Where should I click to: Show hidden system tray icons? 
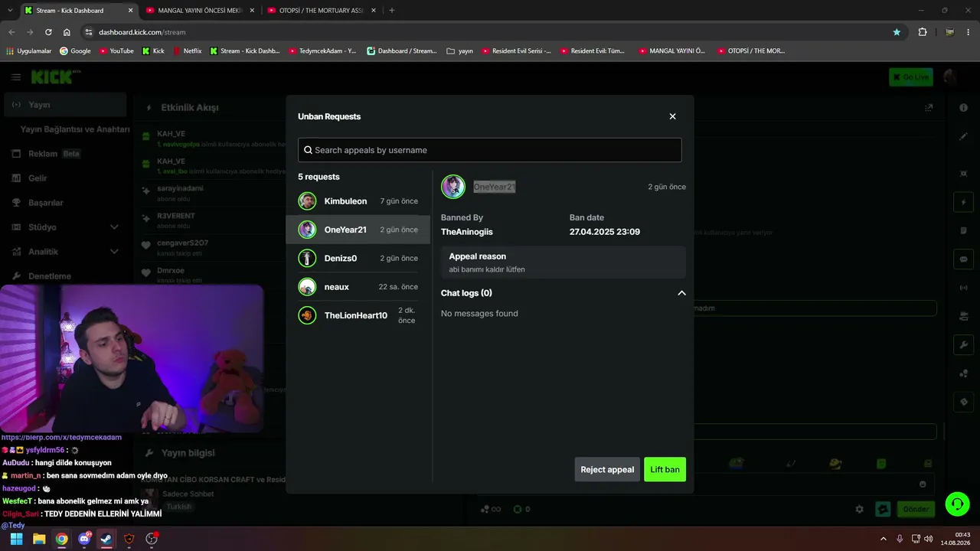[883, 539]
